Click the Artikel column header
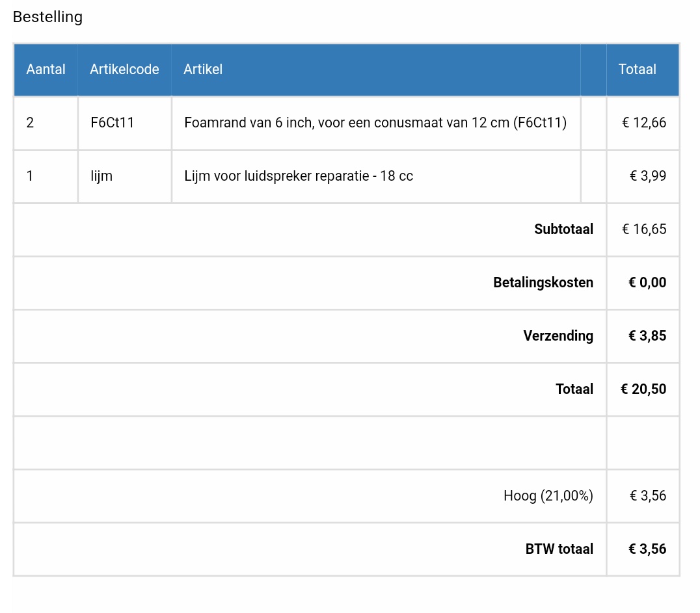Image resolution: width=700 pixels, height=613 pixels. tap(203, 70)
